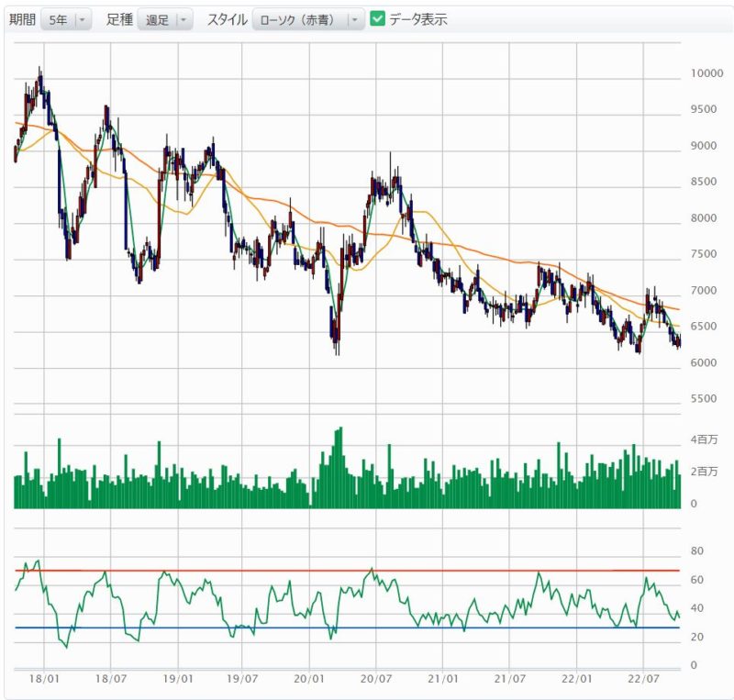
Task: Click the 5500 price axis label
Action: [704, 398]
